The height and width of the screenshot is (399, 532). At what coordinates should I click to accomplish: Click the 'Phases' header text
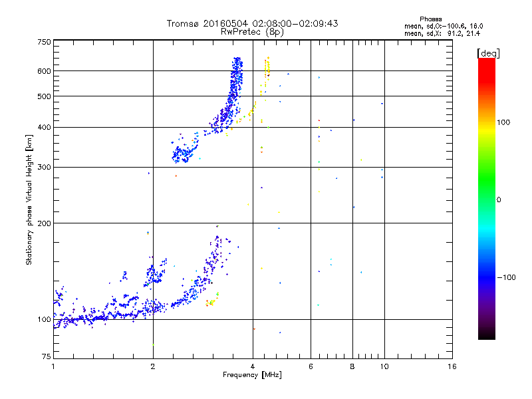point(430,19)
